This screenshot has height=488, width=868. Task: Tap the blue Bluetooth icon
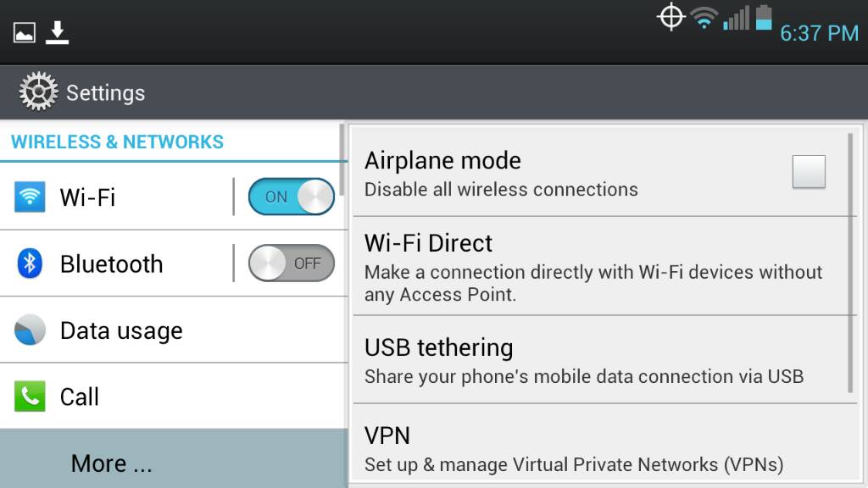click(30, 263)
